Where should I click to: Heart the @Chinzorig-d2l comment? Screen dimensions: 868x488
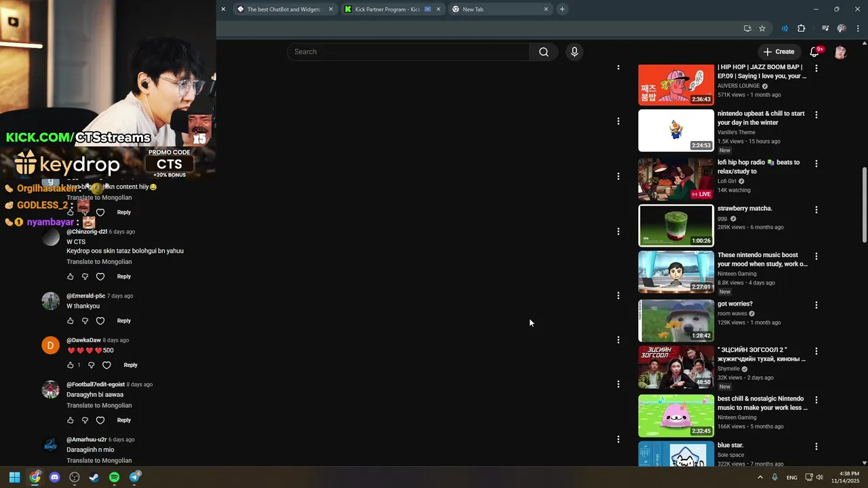[100, 277]
